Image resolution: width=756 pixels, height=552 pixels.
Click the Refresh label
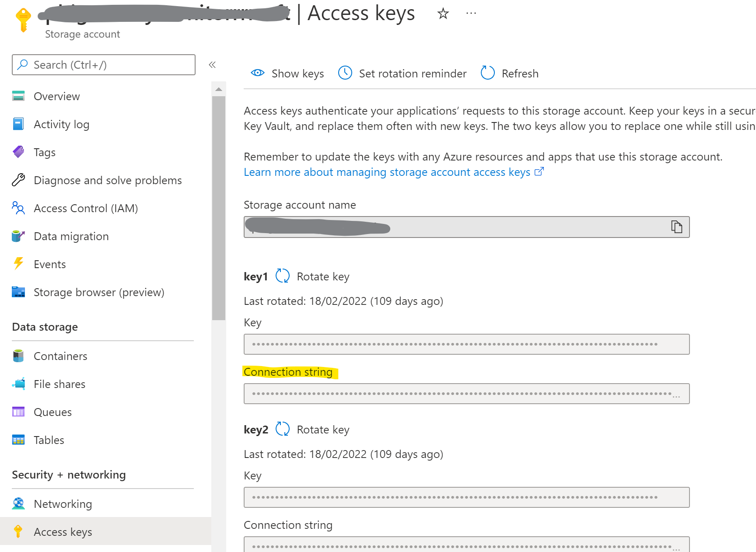(520, 73)
